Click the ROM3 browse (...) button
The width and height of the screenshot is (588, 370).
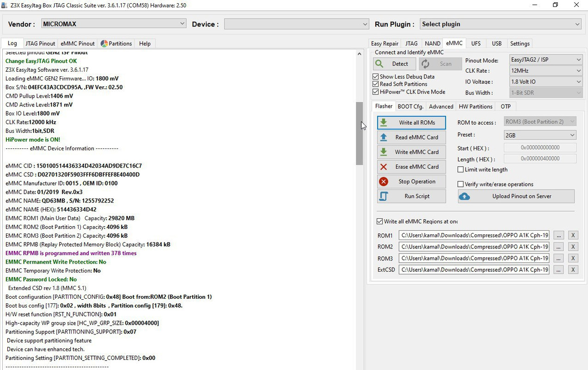tap(558, 259)
